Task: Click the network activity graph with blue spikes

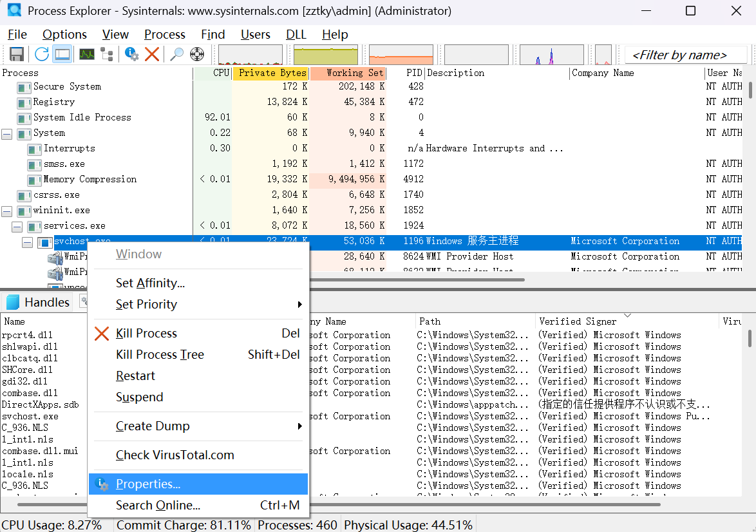Action: pyautogui.click(x=552, y=55)
